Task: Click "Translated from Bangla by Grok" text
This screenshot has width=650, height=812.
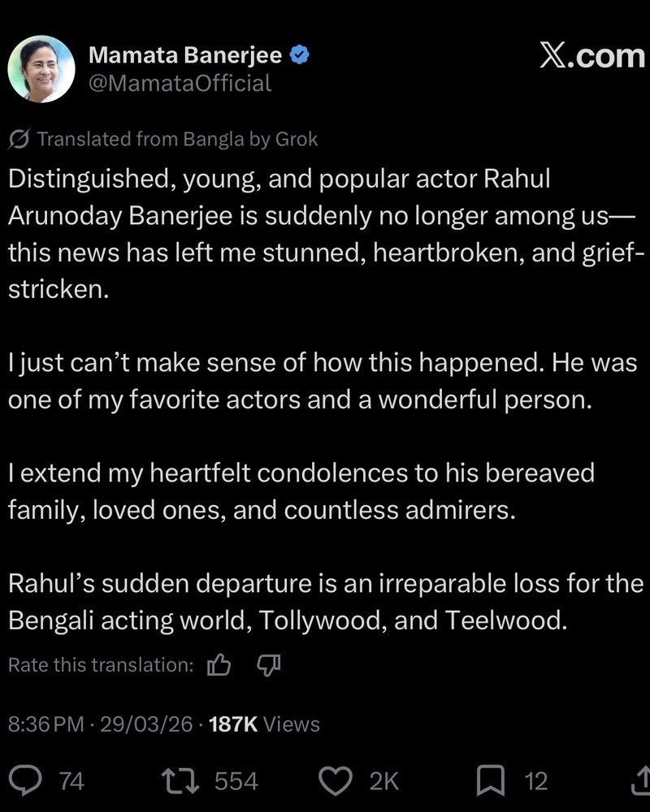Action: click(x=177, y=139)
